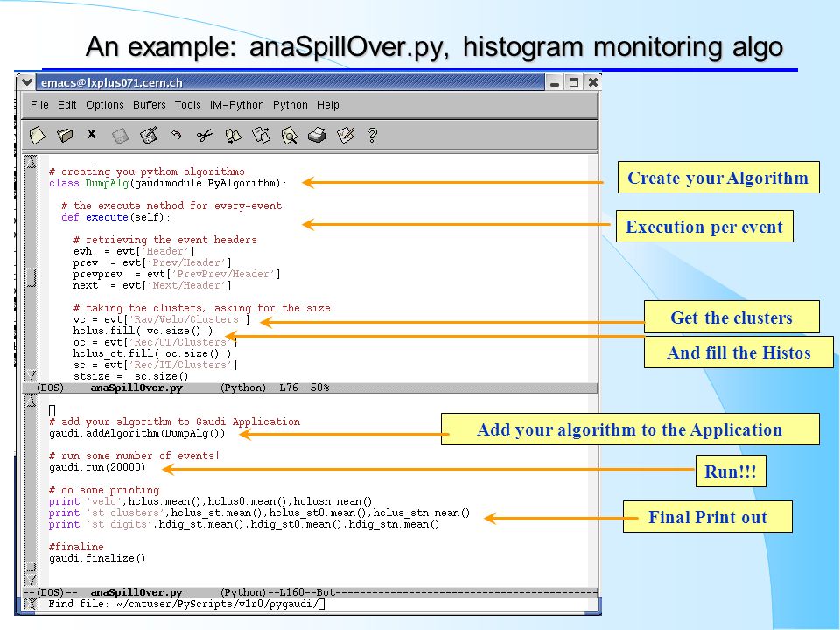Open the Tools menu
840x630 pixels.
(187, 105)
